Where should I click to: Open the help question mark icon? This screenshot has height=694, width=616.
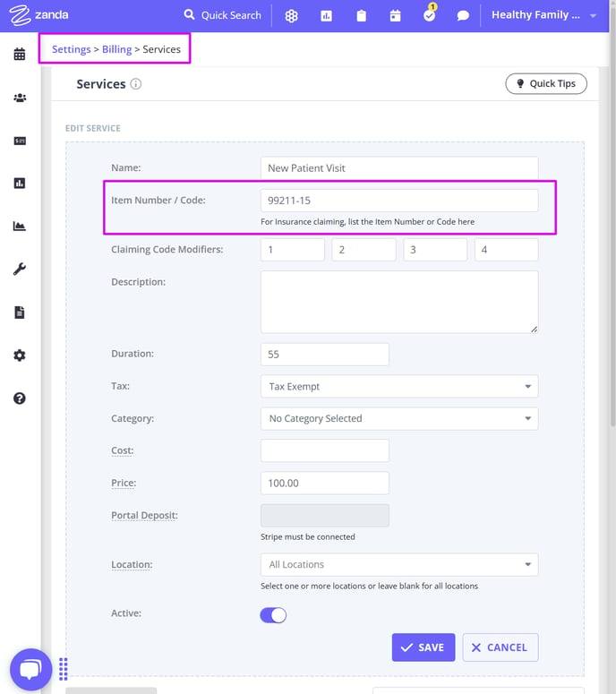[x=20, y=398]
